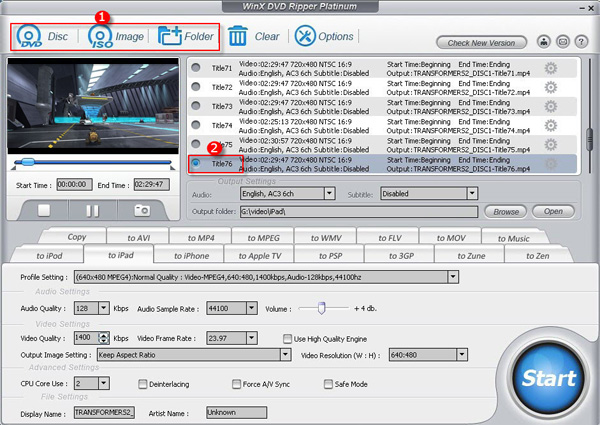This screenshot has width=600, height=425.
Task: Click Open output folder button
Action: (553, 211)
